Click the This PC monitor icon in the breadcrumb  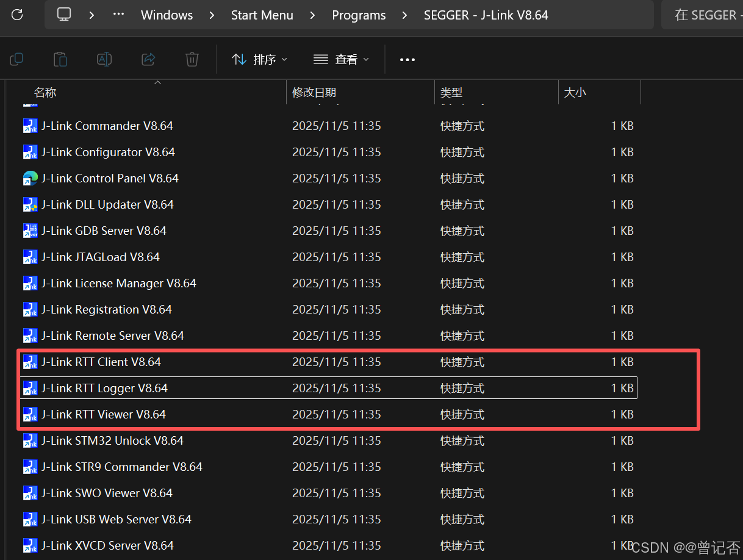click(x=64, y=15)
